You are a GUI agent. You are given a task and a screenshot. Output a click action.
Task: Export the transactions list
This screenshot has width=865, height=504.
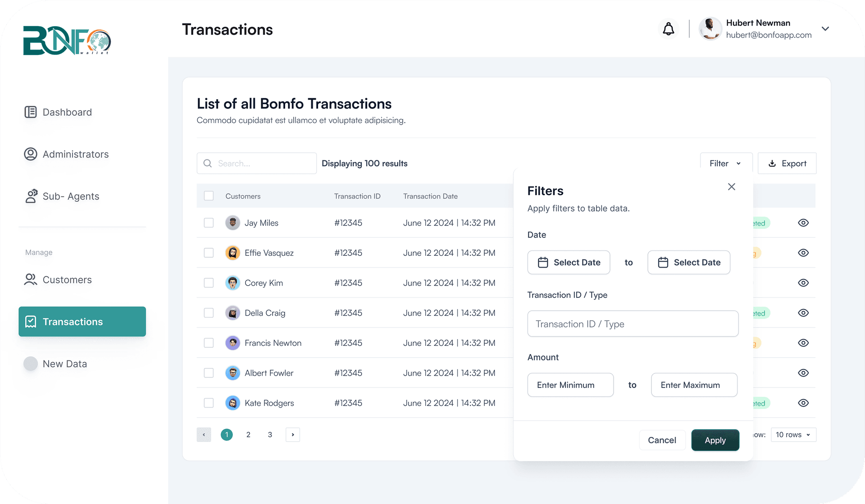click(787, 163)
